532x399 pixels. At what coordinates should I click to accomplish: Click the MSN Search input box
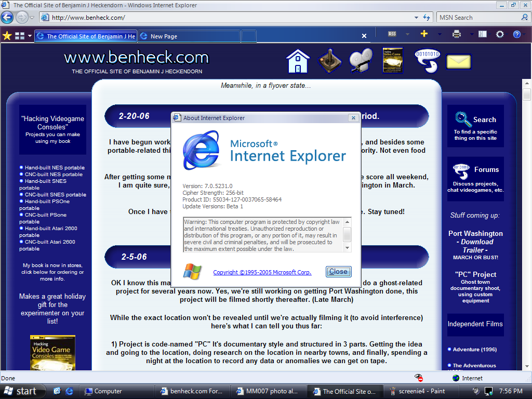tap(477, 18)
